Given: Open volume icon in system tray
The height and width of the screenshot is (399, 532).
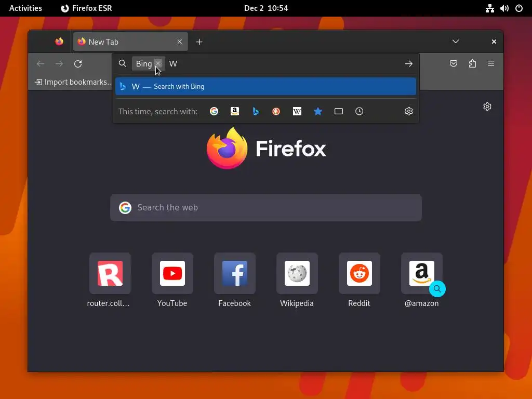Looking at the screenshot, I should click(x=504, y=8).
